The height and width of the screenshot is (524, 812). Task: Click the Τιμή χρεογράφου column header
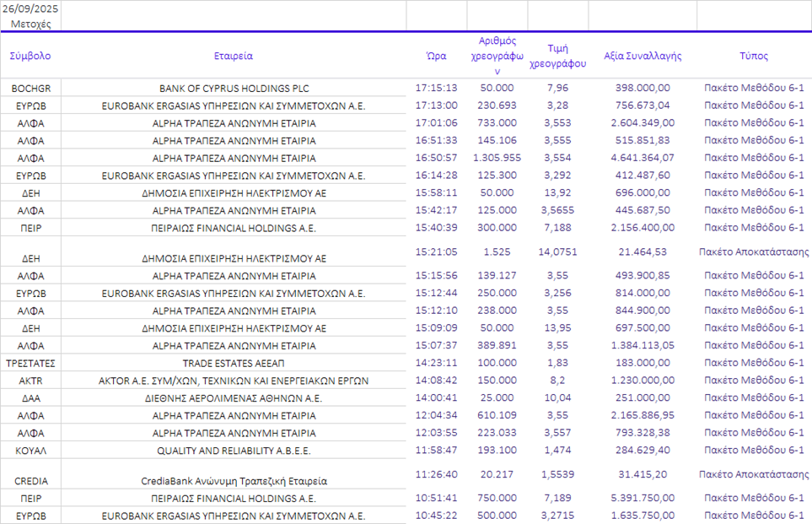tap(557, 56)
